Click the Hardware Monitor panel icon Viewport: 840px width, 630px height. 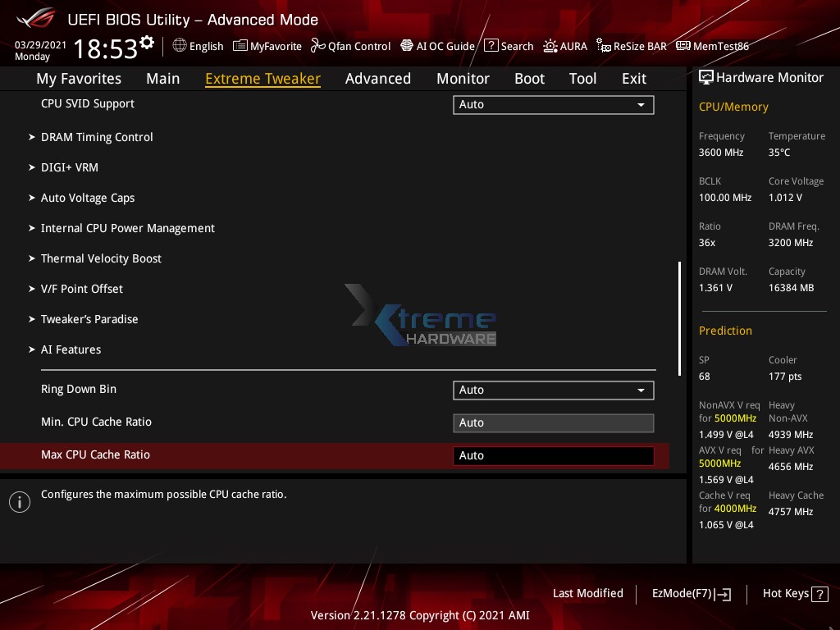pyautogui.click(x=706, y=77)
